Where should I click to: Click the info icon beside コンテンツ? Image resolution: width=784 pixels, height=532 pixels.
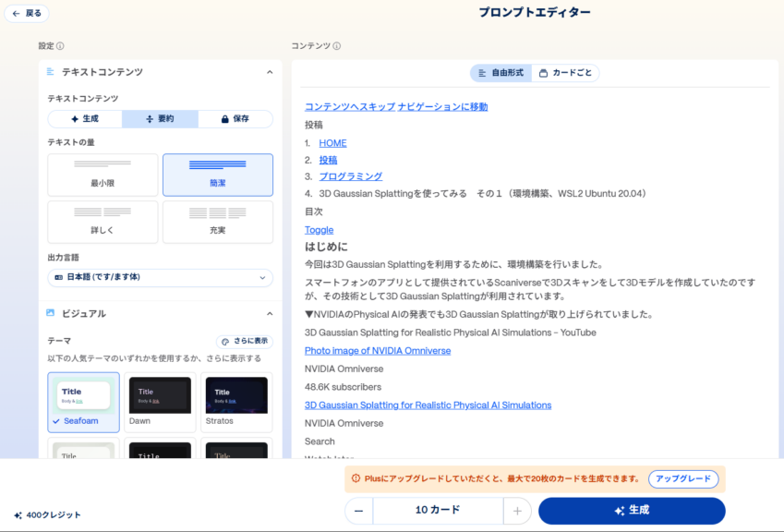[x=337, y=46]
